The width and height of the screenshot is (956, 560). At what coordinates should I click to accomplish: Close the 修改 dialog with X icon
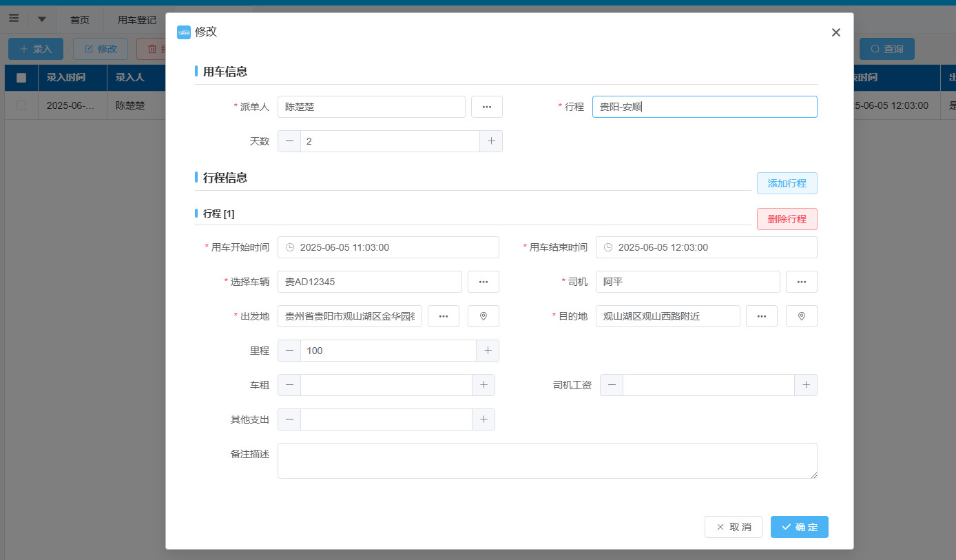click(835, 32)
